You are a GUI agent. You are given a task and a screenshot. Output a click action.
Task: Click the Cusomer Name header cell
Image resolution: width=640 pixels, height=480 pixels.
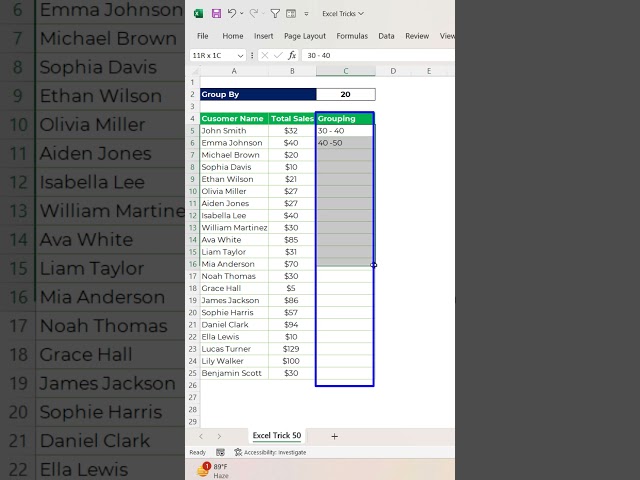[x=234, y=119]
